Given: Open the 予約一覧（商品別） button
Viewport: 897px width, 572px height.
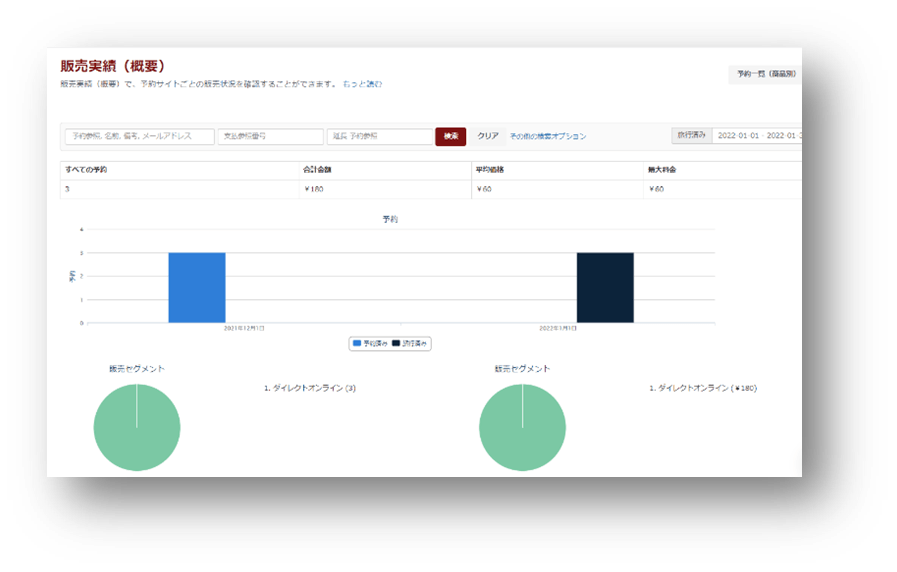Looking at the screenshot, I should pos(765,74).
